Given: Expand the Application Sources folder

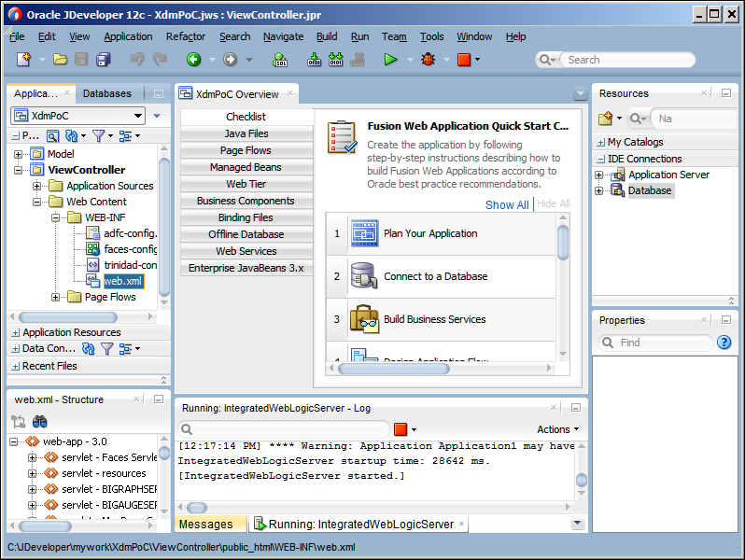Looking at the screenshot, I should pyautogui.click(x=36, y=186).
